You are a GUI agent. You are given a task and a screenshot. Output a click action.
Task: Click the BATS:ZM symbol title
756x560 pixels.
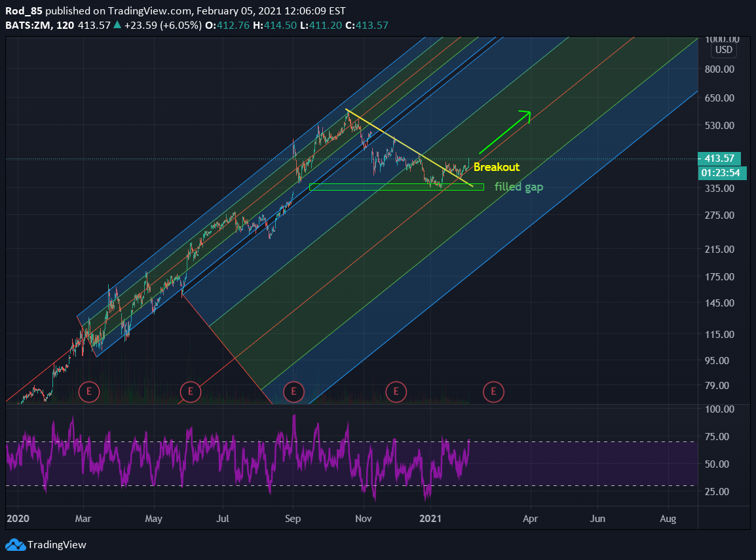tap(28, 25)
